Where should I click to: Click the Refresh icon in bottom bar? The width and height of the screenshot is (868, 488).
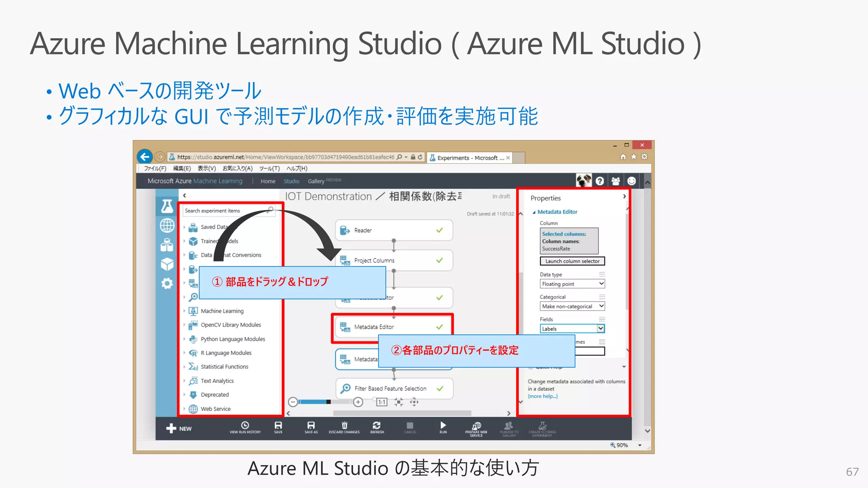[x=377, y=427]
